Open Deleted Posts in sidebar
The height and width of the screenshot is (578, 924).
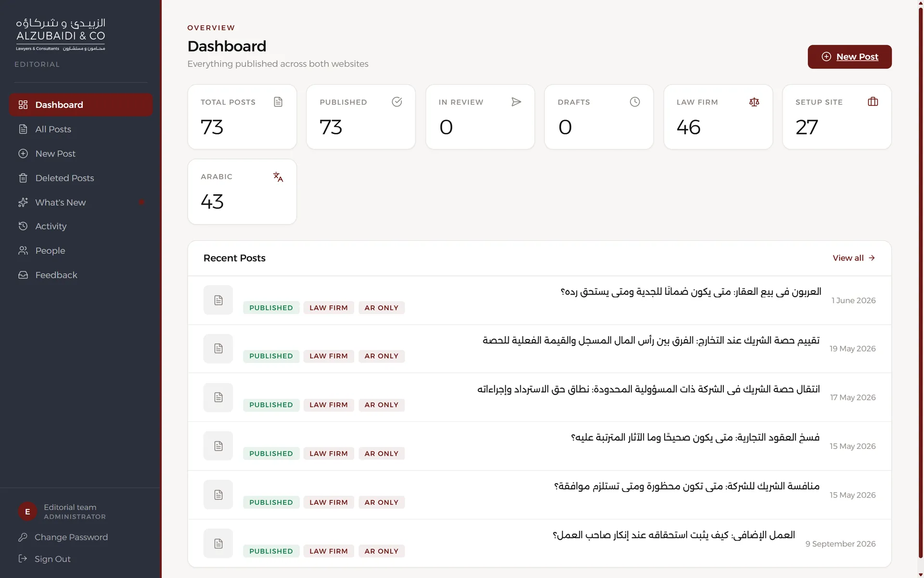pos(80,178)
